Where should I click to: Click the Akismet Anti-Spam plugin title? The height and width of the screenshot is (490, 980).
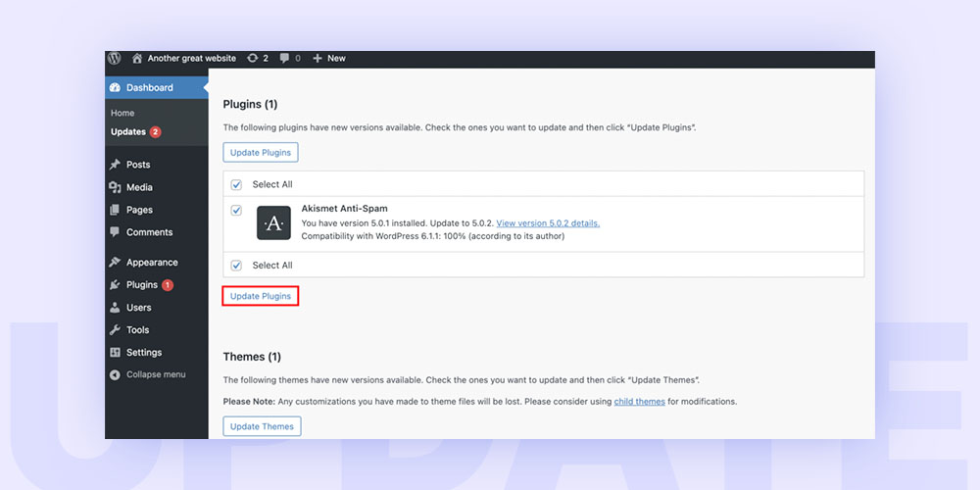(x=343, y=209)
